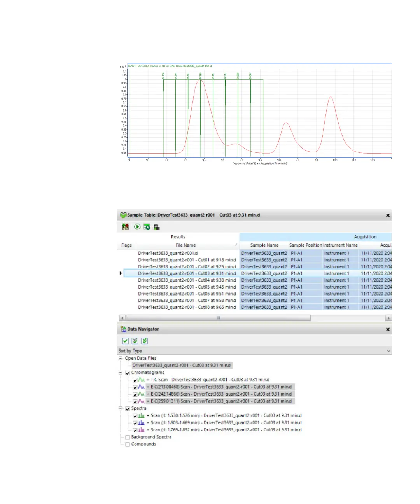Screen dimensions: 420x504
Task: Click the Results group header
Action: (x=178, y=237)
